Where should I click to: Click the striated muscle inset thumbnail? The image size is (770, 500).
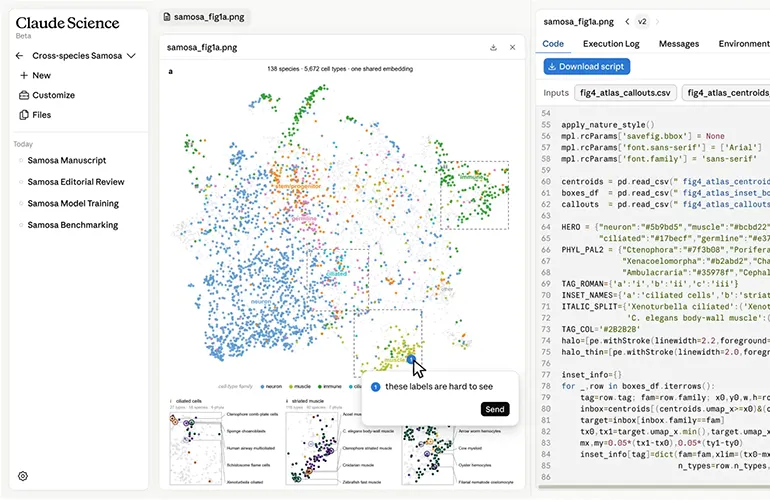[311, 448]
